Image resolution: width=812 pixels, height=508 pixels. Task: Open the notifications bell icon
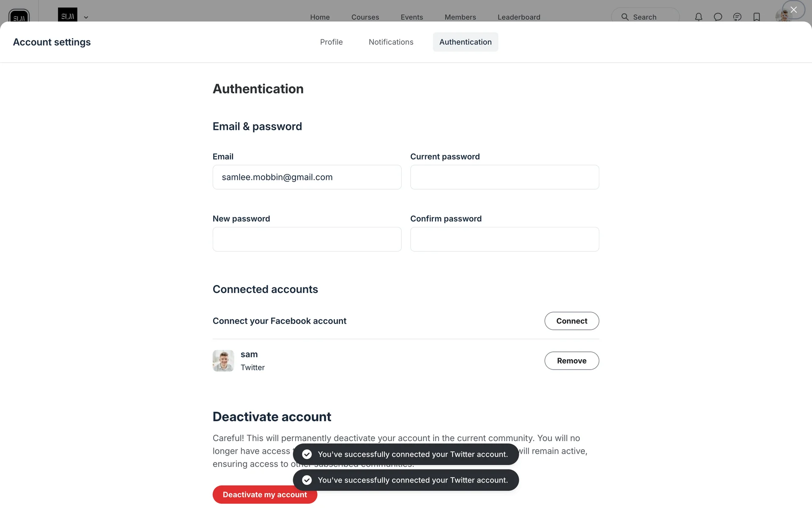[x=699, y=17]
